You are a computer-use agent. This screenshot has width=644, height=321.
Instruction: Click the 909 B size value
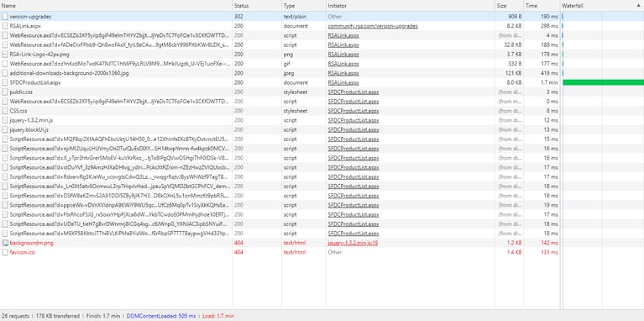point(515,17)
